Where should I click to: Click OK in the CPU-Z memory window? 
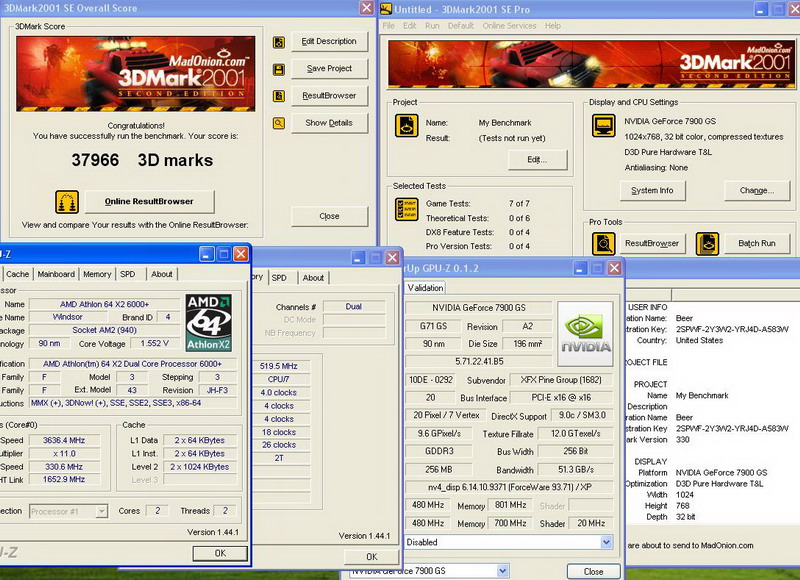(372, 557)
